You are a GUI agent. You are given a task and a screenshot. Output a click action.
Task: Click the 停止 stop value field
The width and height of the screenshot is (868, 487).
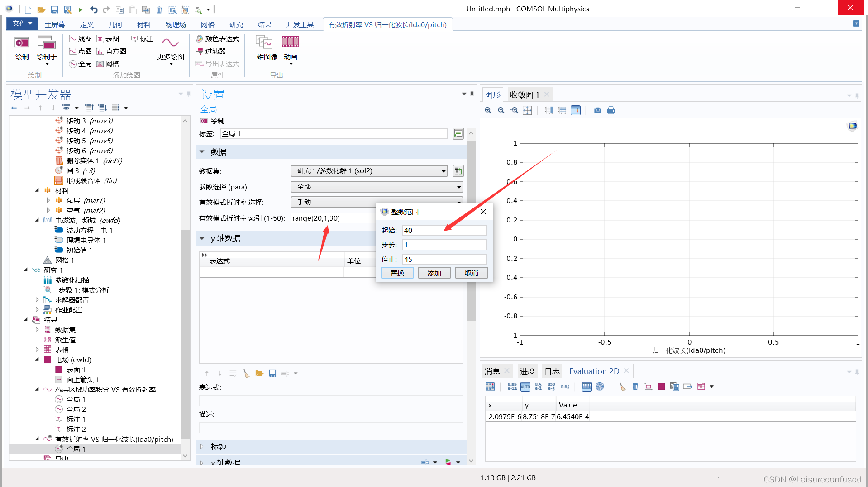point(445,259)
